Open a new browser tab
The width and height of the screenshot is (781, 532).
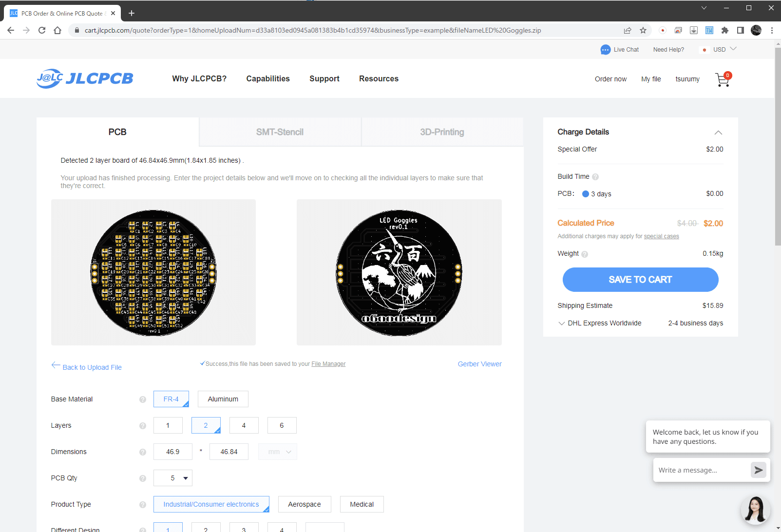[x=132, y=13]
